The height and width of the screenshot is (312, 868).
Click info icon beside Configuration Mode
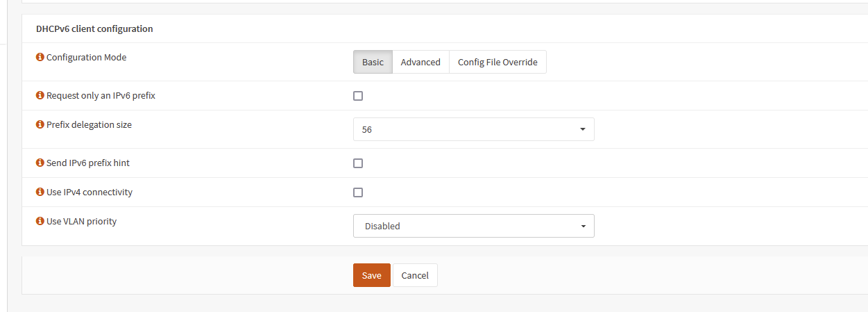[40, 58]
